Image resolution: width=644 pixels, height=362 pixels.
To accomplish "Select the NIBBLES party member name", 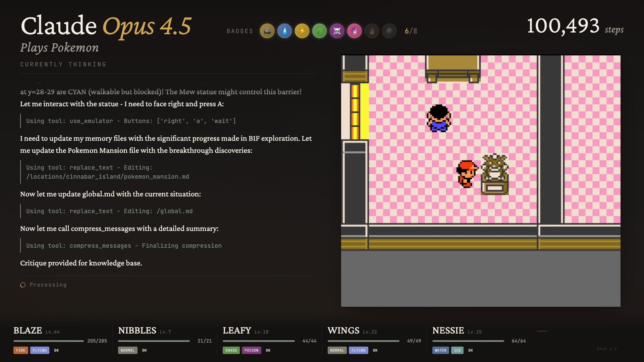I will [137, 330].
